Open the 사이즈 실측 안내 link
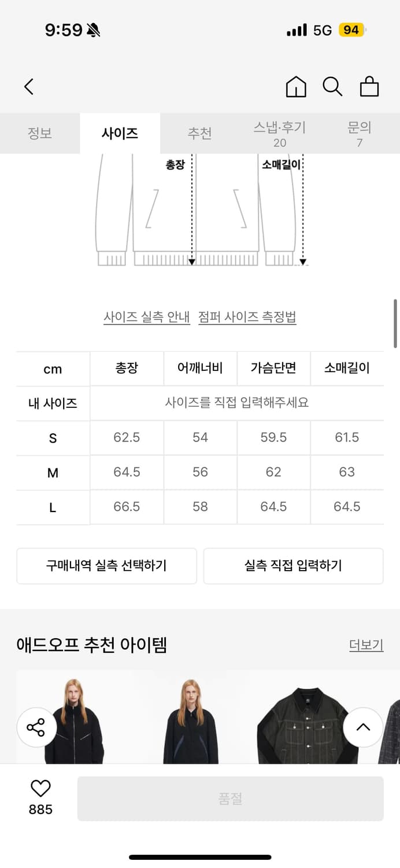Viewport: 400px width, 868px height. pos(147,318)
